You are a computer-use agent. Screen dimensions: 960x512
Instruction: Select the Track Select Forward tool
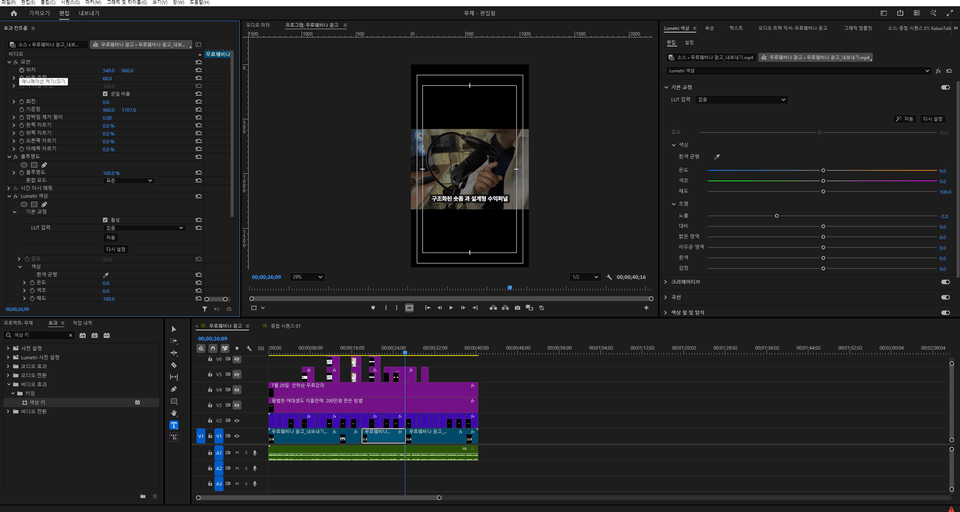pyautogui.click(x=174, y=341)
